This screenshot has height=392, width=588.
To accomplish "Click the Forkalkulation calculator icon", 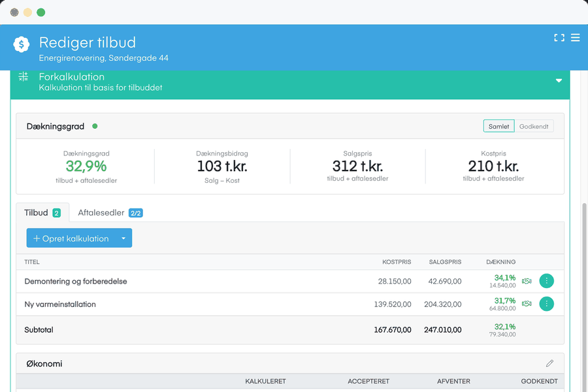I will pyautogui.click(x=24, y=76).
